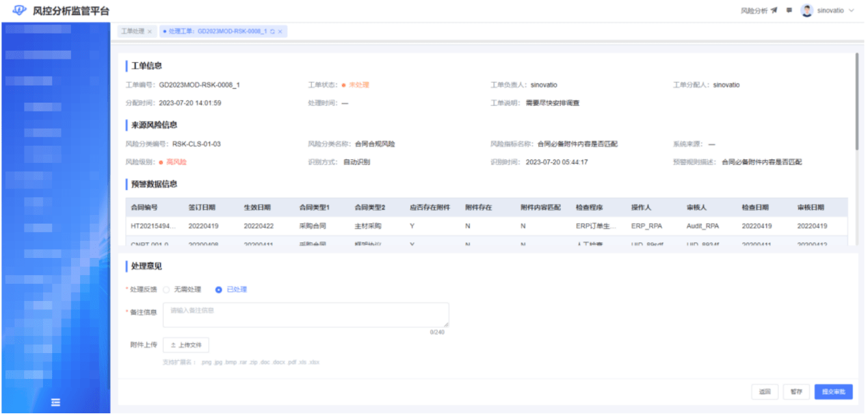
Task: Click the 应否存在附件 column header
Action: click(430, 207)
